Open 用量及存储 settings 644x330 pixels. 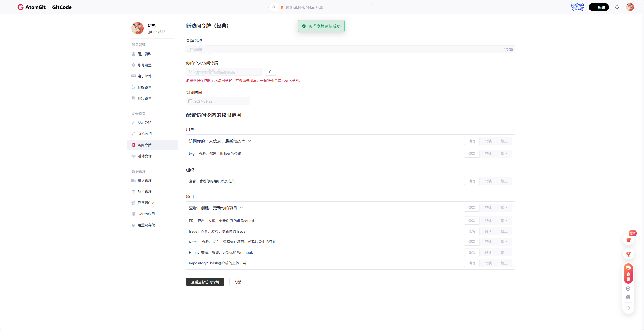[146, 225]
